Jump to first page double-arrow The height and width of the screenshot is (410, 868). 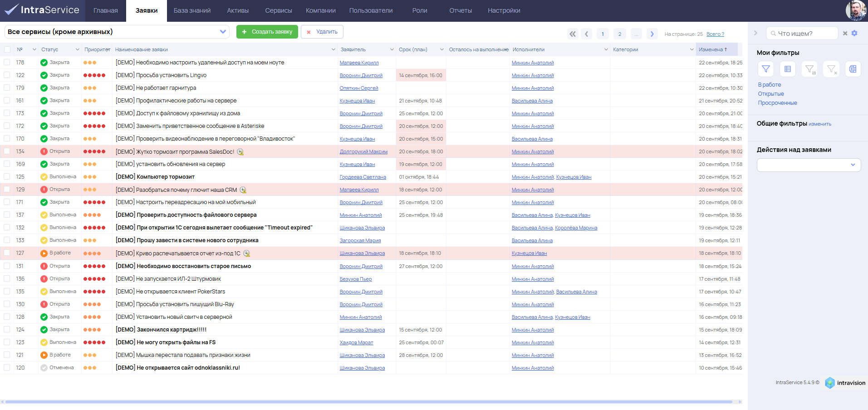tap(573, 34)
